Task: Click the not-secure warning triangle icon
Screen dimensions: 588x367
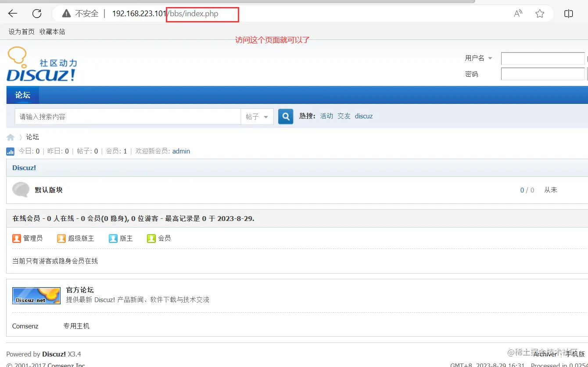Action: (66, 14)
